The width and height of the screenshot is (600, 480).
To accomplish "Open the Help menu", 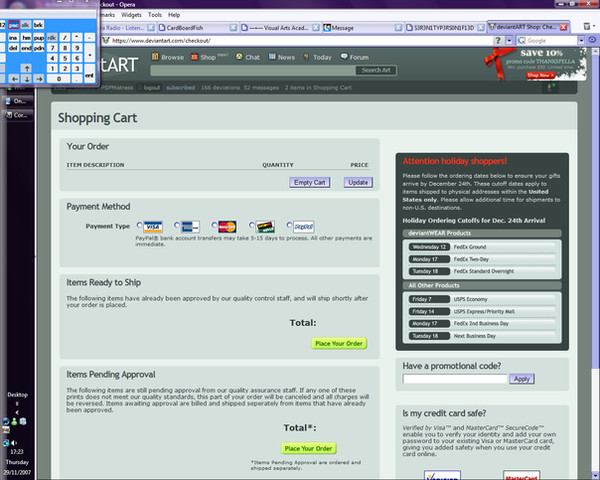I will (174, 15).
